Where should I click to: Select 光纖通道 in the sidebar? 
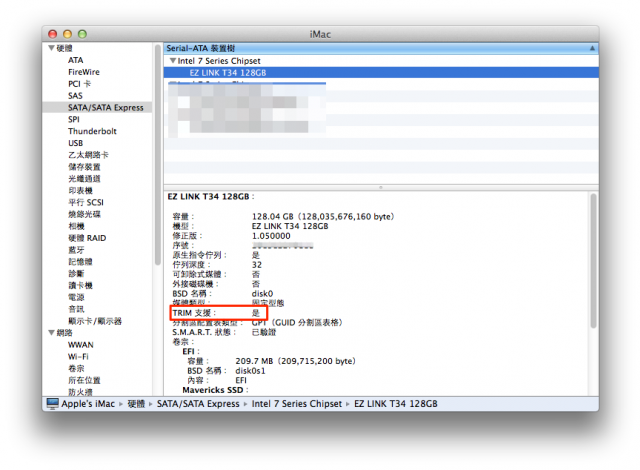point(84,178)
